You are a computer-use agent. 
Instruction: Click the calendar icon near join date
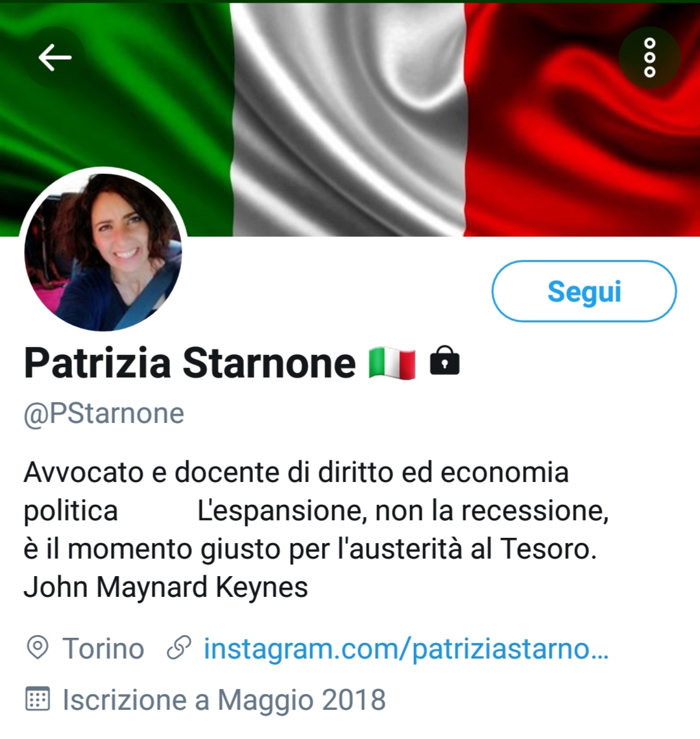(x=37, y=699)
